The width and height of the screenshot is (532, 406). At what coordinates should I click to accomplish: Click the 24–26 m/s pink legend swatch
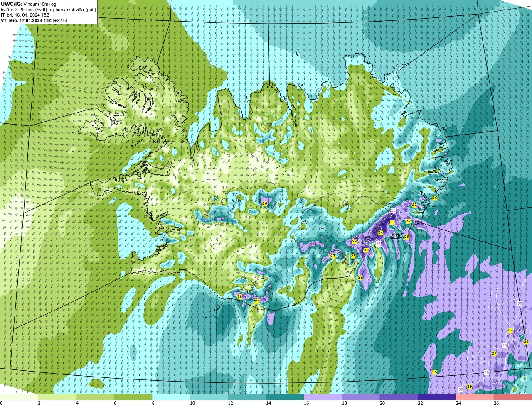pos(475,397)
